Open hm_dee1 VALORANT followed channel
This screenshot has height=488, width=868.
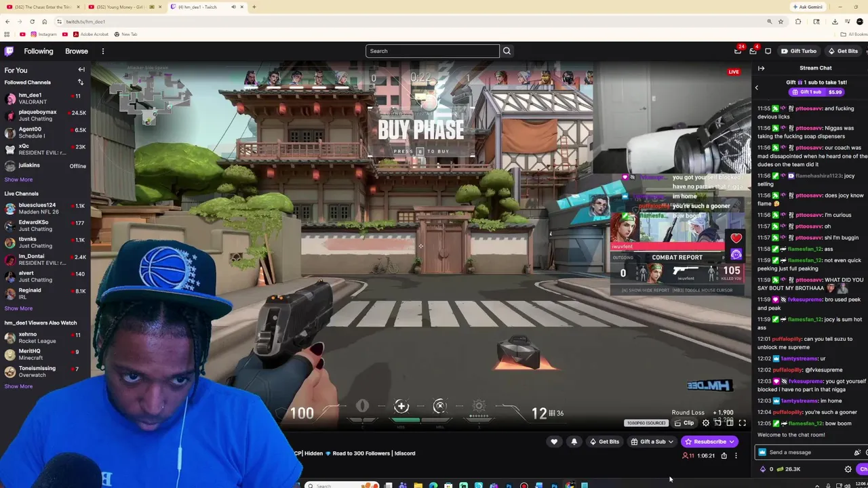pyautogui.click(x=45, y=98)
